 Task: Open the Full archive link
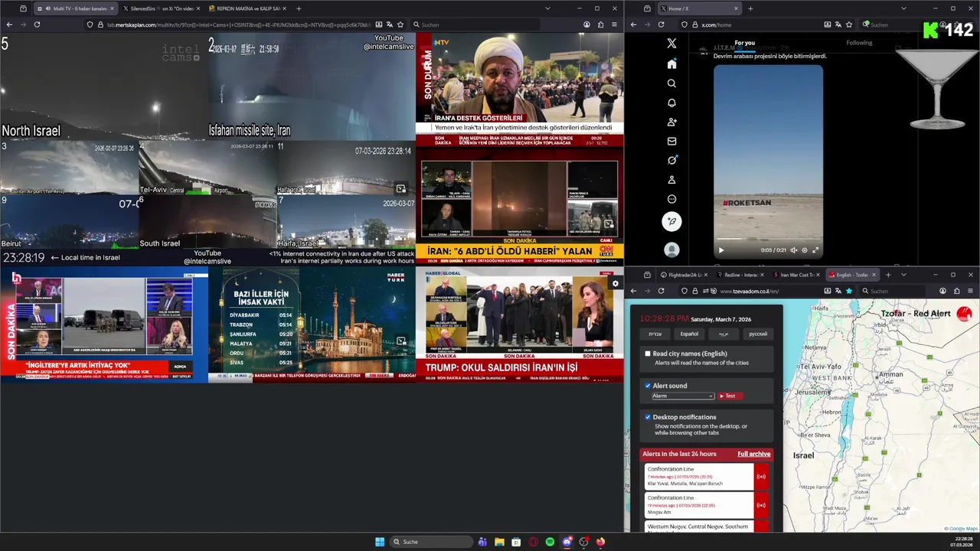[754, 454]
